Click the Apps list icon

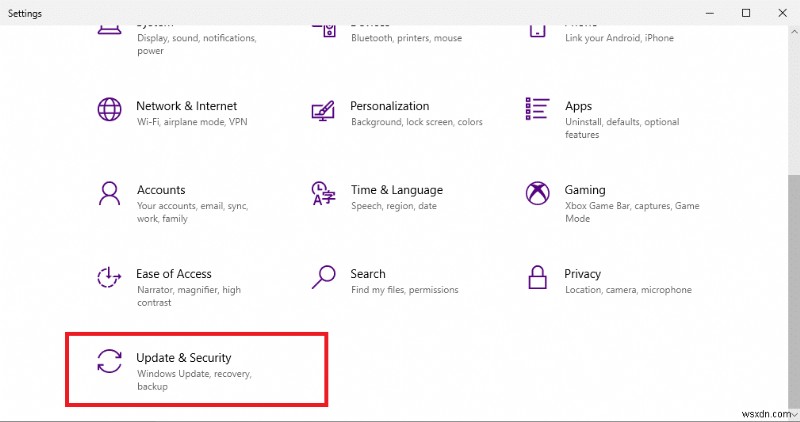point(537,109)
